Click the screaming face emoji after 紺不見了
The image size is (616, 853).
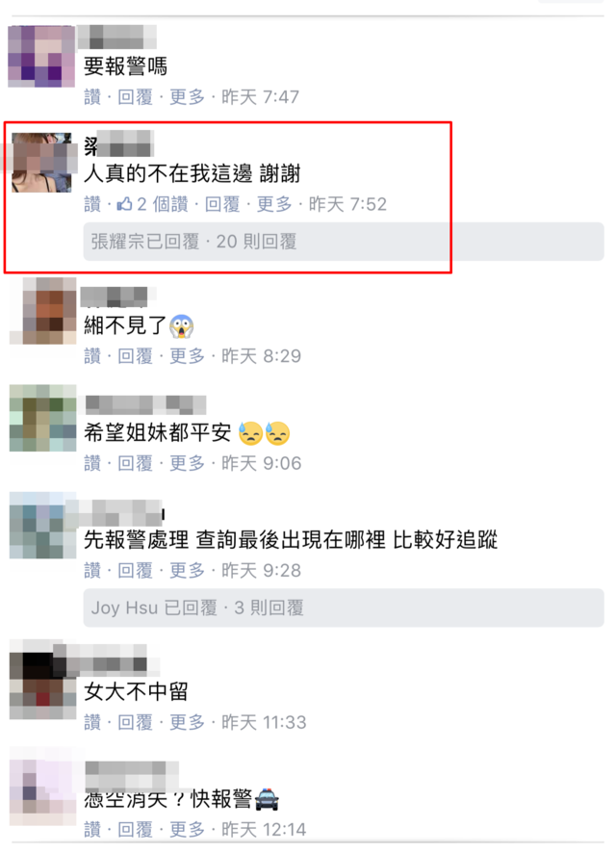(181, 326)
